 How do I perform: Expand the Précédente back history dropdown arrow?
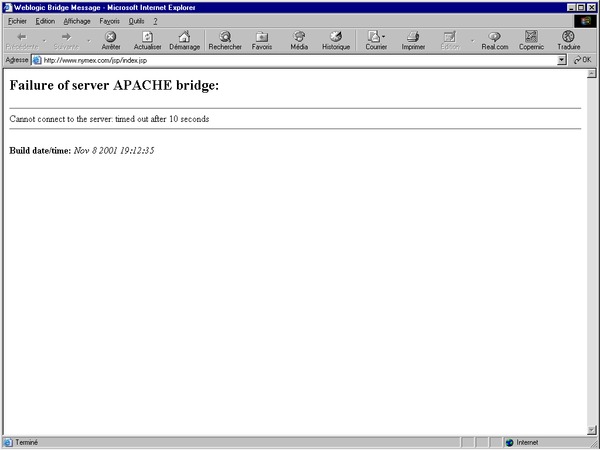point(44,41)
